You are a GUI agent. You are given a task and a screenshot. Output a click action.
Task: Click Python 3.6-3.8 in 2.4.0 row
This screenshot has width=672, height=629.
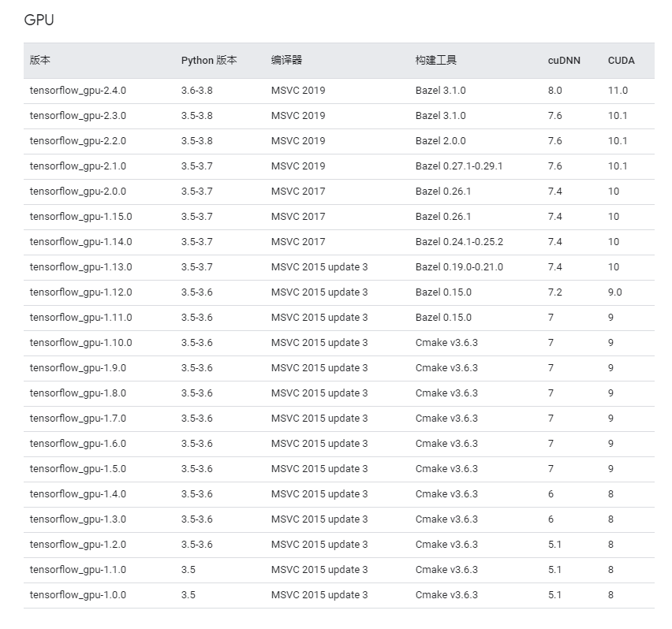pyautogui.click(x=196, y=91)
